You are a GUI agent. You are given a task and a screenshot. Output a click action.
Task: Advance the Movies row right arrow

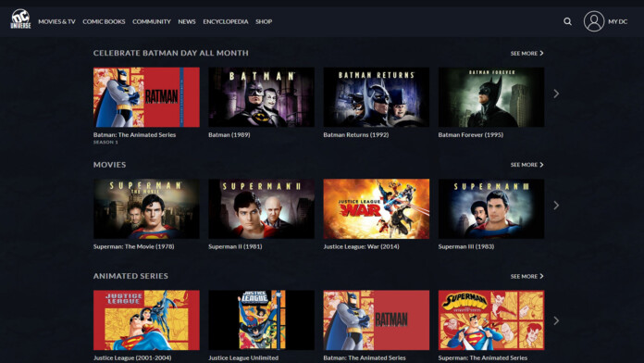[556, 206]
